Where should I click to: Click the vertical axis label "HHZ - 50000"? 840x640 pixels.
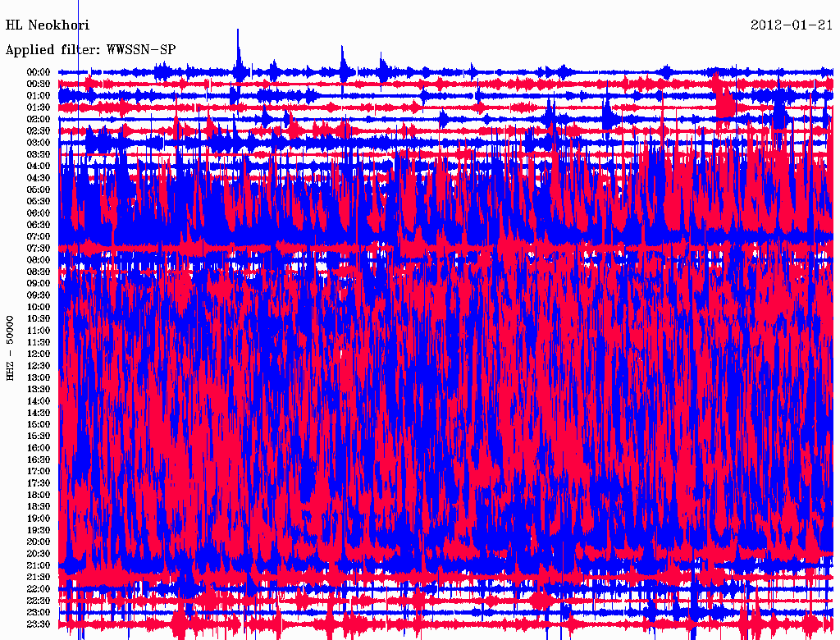tap(10, 348)
